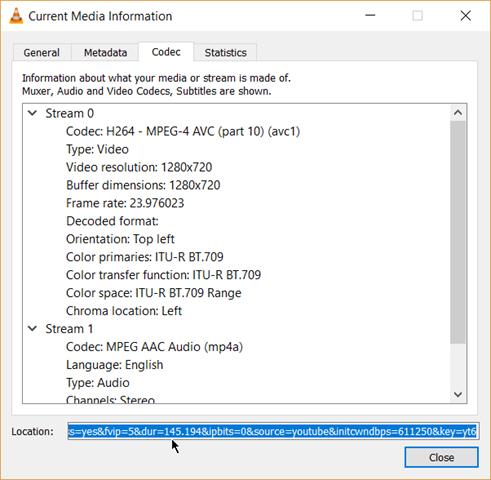Click the VLC cone icon in title bar
Image resolution: width=491 pixels, height=480 pixels.
click(x=16, y=16)
